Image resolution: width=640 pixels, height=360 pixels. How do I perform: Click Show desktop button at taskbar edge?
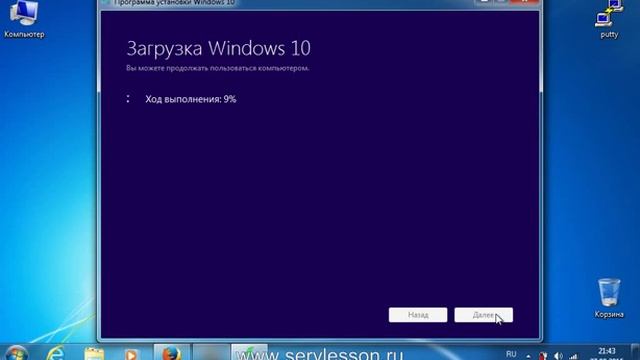tap(635, 353)
